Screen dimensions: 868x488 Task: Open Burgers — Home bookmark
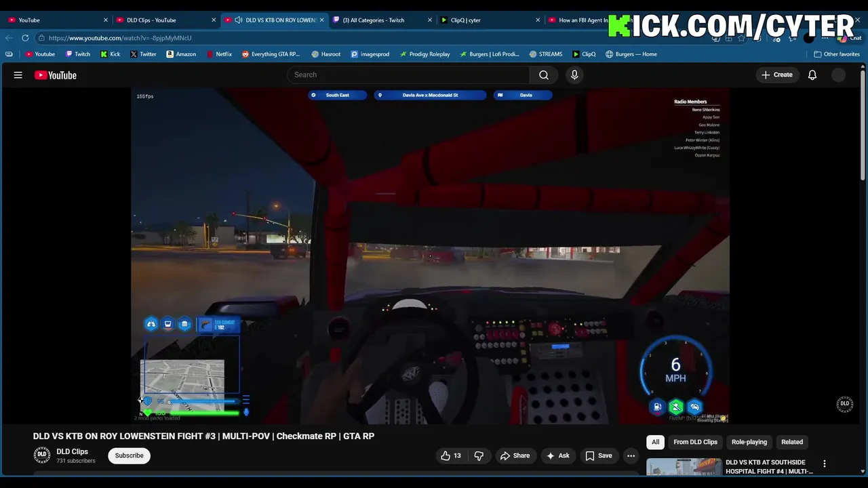coord(631,54)
